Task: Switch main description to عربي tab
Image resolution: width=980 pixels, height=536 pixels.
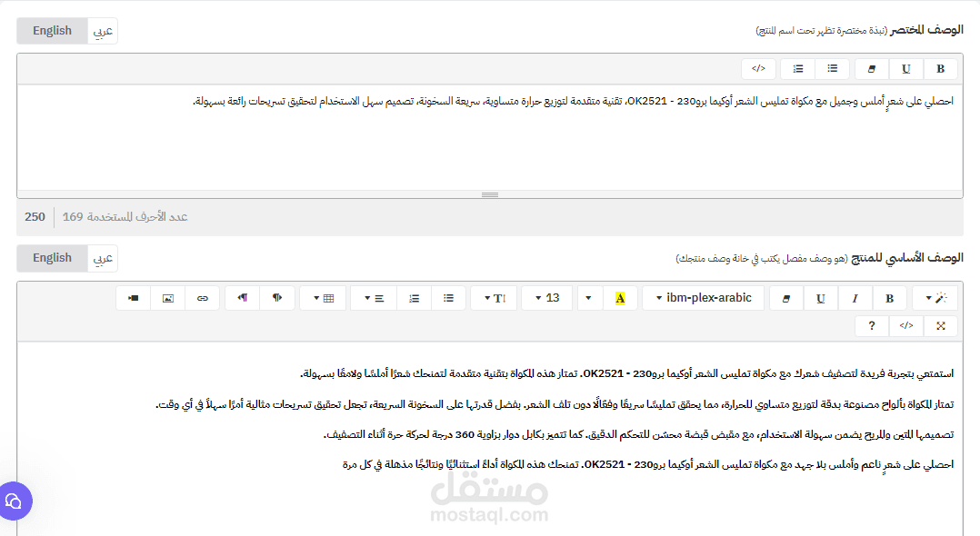Action: click(x=103, y=258)
